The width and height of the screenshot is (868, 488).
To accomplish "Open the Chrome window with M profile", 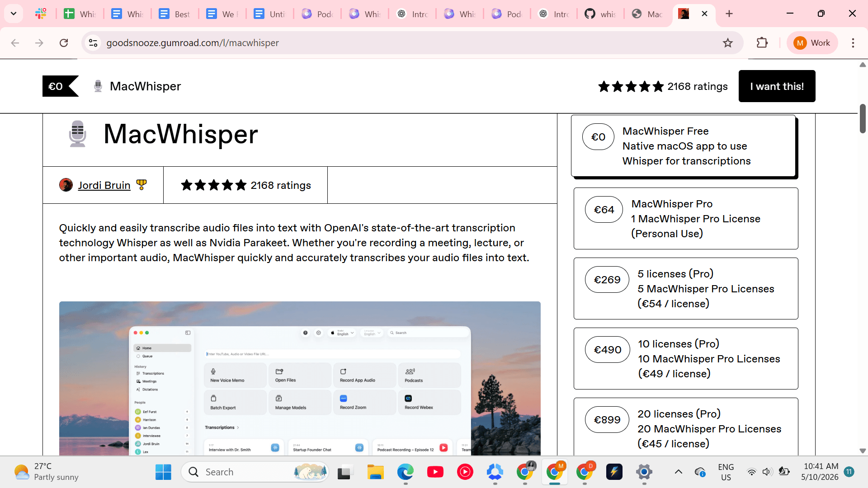I will click(x=555, y=472).
